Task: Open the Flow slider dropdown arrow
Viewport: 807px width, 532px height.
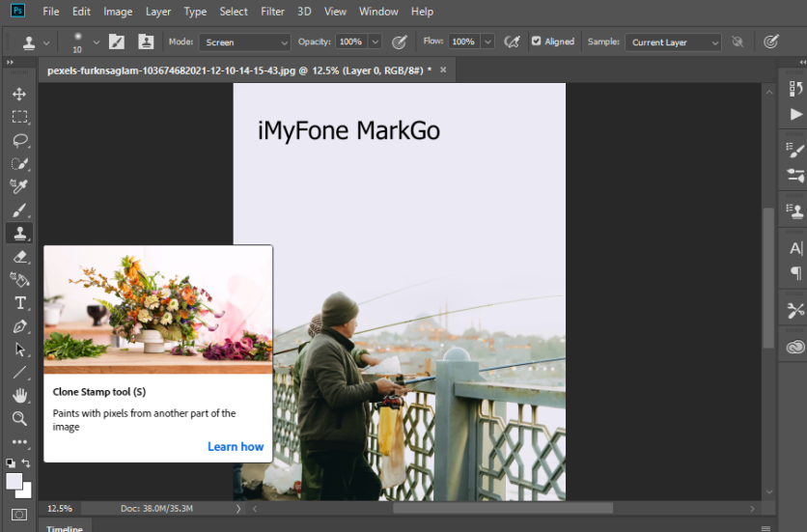Action: (487, 42)
